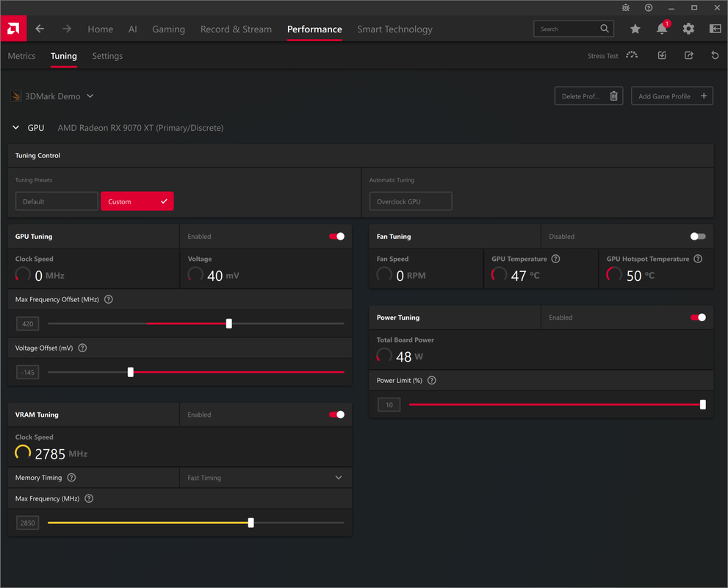728x588 pixels.
Task: Click the bug report icon
Action: [626, 8]
